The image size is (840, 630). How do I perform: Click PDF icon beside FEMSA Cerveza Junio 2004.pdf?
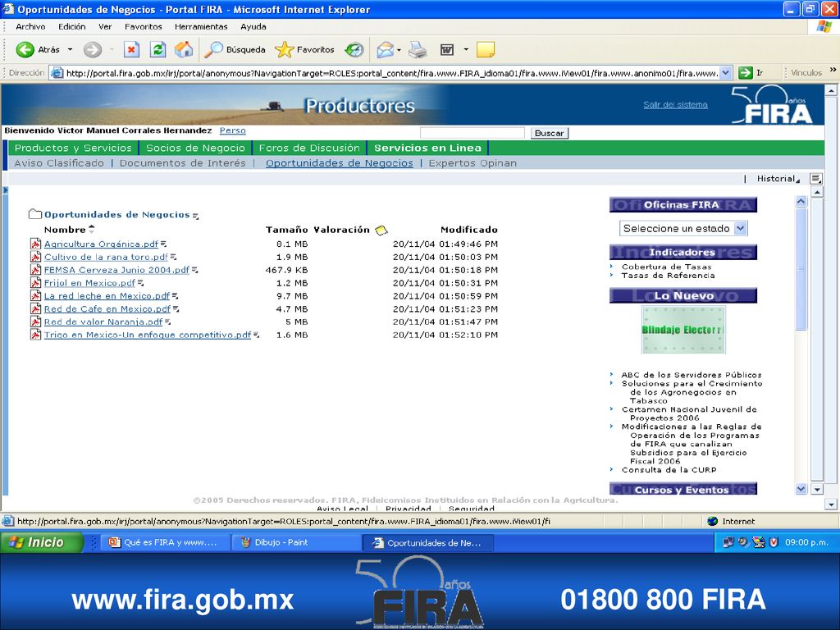pos(35,270)
